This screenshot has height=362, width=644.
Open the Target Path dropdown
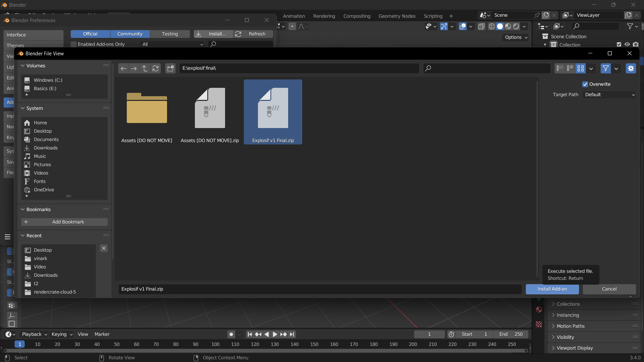[x=609, y=95]
